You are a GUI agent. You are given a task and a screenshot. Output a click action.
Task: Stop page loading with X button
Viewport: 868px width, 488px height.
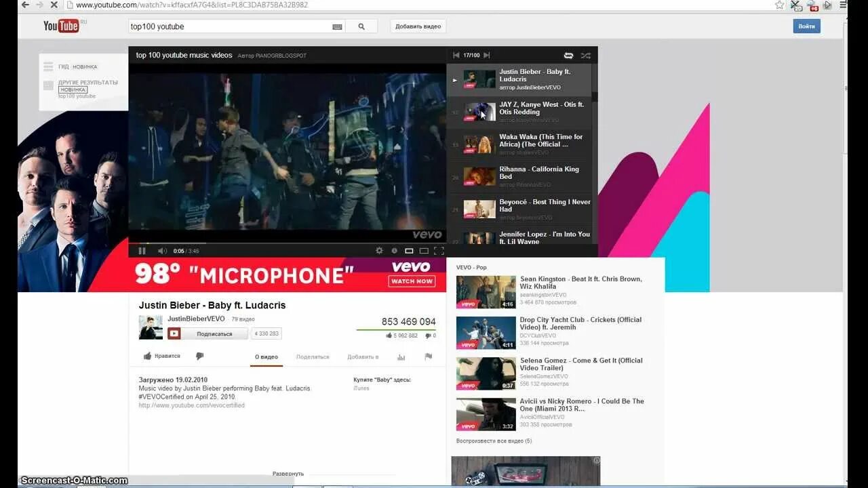54,5
